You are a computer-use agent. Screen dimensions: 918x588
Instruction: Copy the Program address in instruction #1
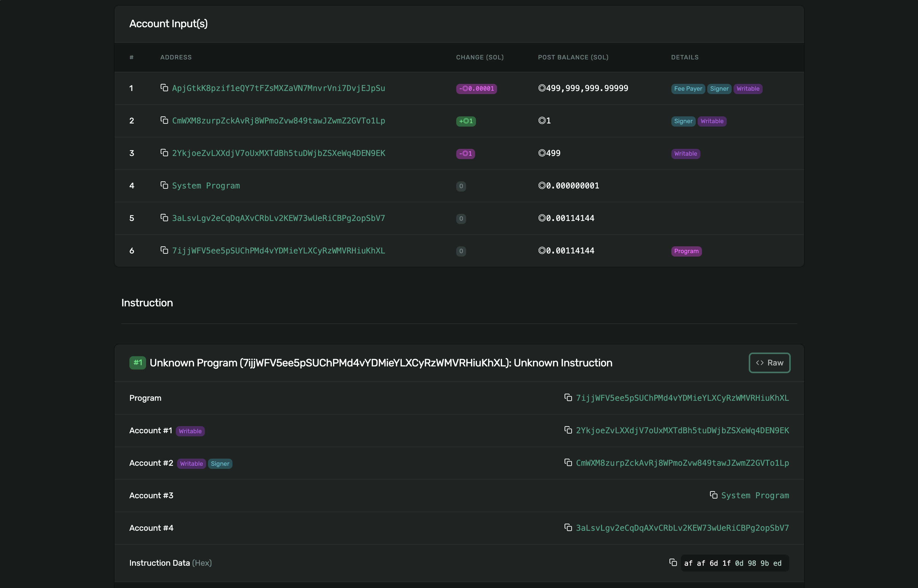pos(568,397)
